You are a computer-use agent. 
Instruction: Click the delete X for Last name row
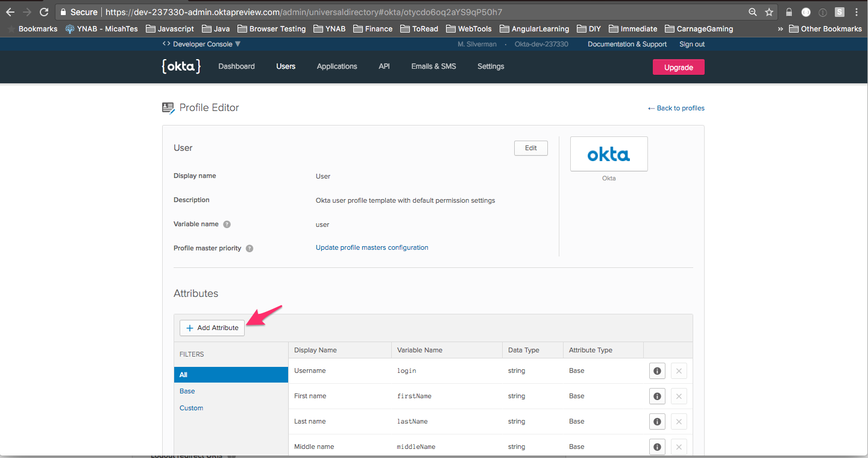click(x=679, y=422)
